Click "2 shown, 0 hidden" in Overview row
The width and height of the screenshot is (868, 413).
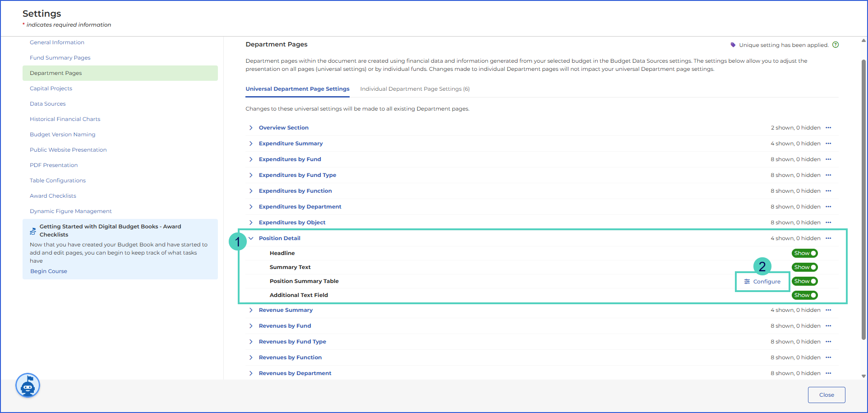pyautogui.click(x=796, y=128)
